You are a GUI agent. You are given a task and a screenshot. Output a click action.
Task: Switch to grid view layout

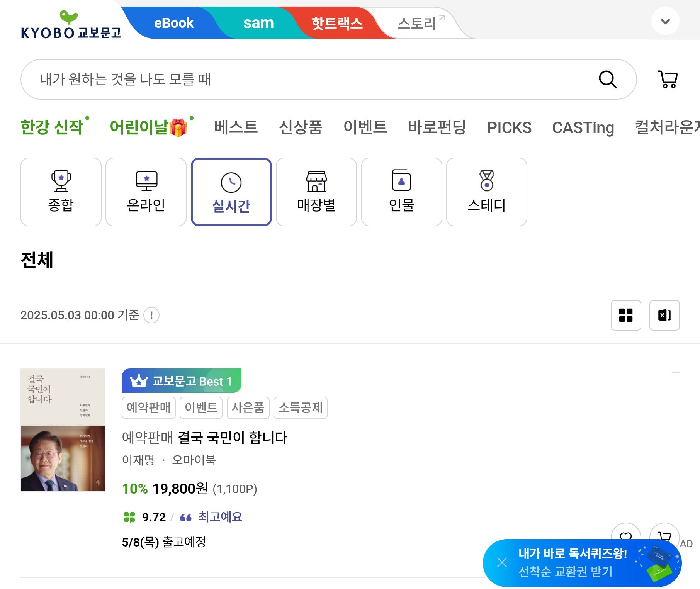[x=626, y=315]
